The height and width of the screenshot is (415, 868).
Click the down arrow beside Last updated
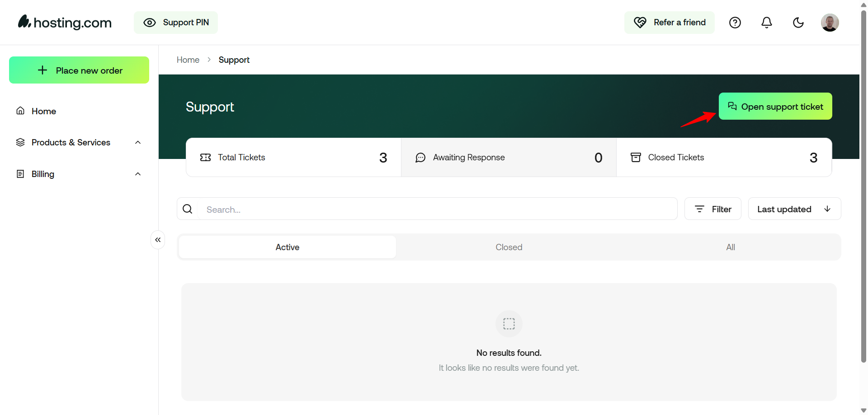[x=827, y=209]
